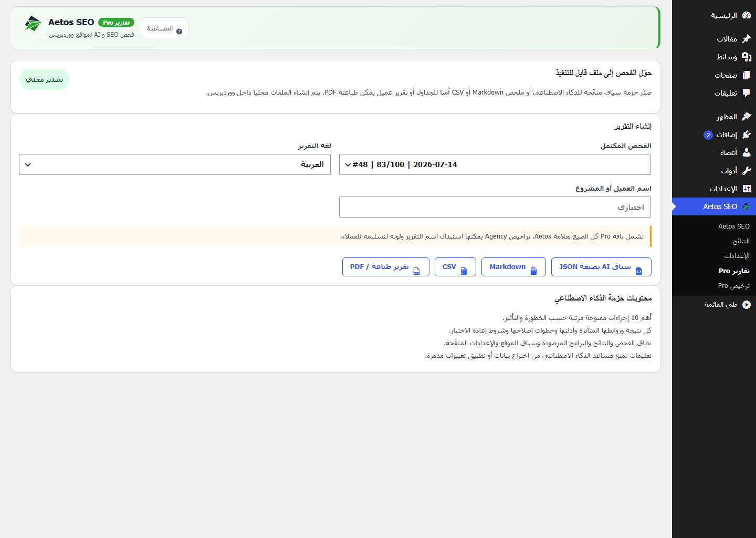
Task: Click the line starting تعليمات تمنع مساعد
Action: (538, 356)
